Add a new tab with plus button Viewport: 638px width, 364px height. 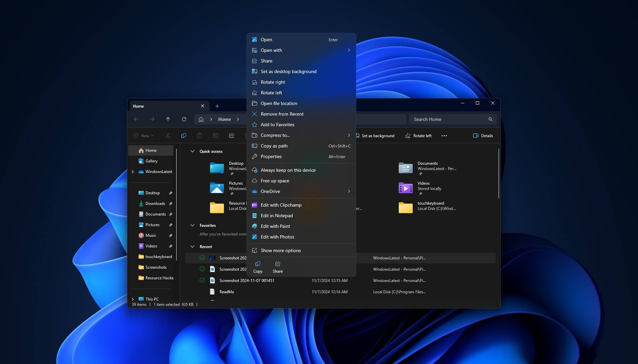click(217, 106)
